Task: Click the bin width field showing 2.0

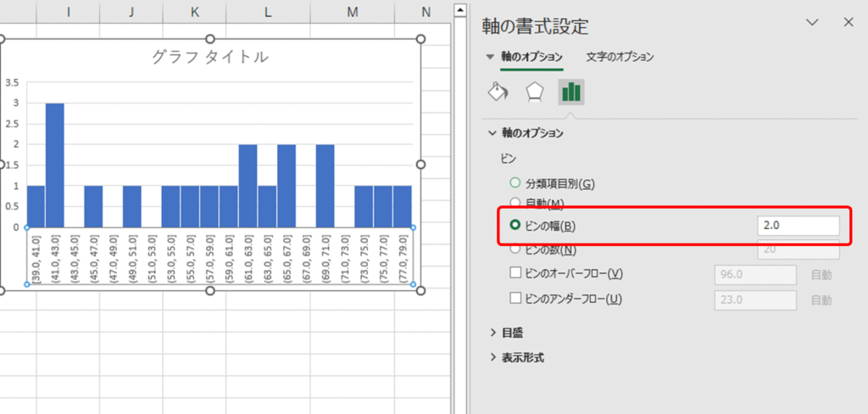Action: [x=797, y=226]
